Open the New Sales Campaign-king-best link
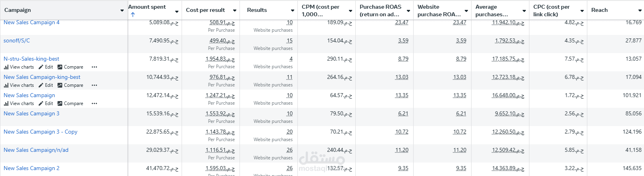 (x=42, y=77)
